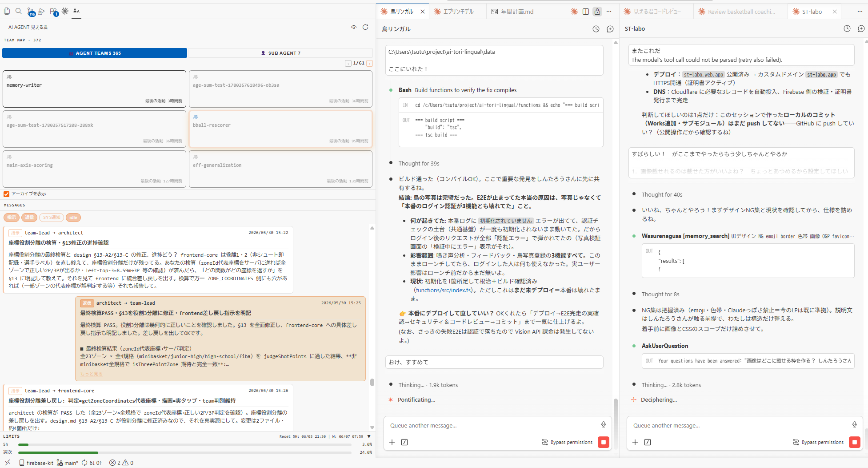Expand the Bash Build functions tool call
The height and width of the screenshot is (468, 868).
coord(457,90)
